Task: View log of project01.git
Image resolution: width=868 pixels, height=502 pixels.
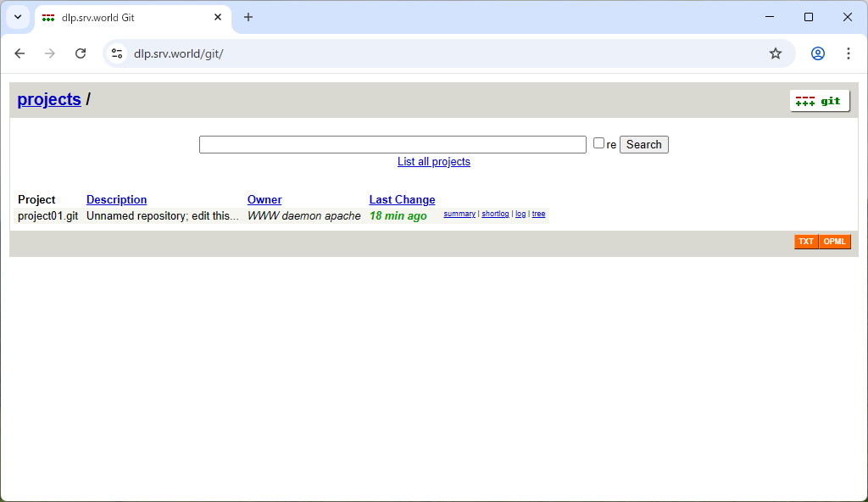Action: point(520,214)
